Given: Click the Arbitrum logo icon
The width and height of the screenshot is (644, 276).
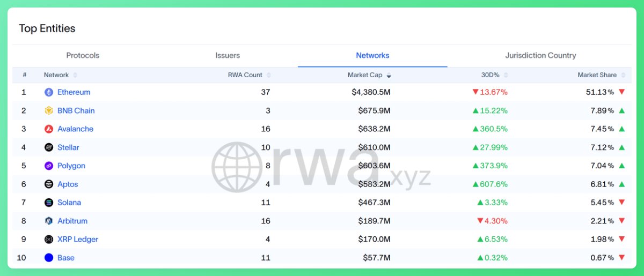Looking at the screenshot, I should pyautogui.click(x=49, y=221).
